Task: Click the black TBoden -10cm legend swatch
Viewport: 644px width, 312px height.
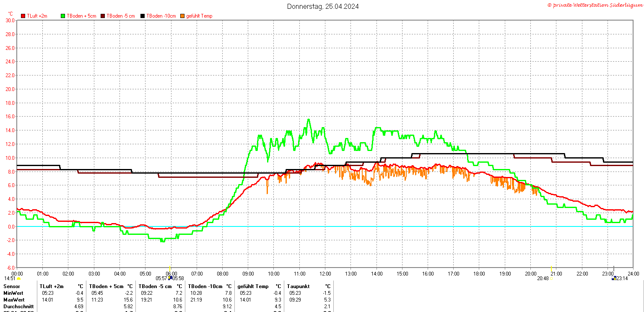Action: (143, 16)
